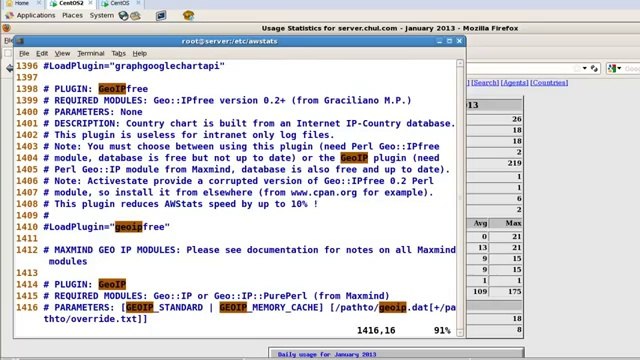Open the Terminal menu in the terminal window
The height and width of the screenshot is (360, 640).
click(91, 53)
